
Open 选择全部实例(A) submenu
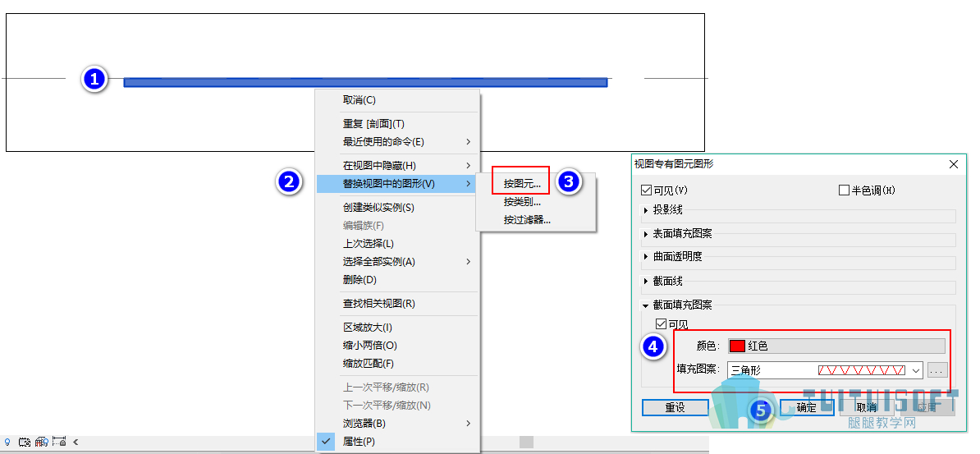(x=397, y=262)
